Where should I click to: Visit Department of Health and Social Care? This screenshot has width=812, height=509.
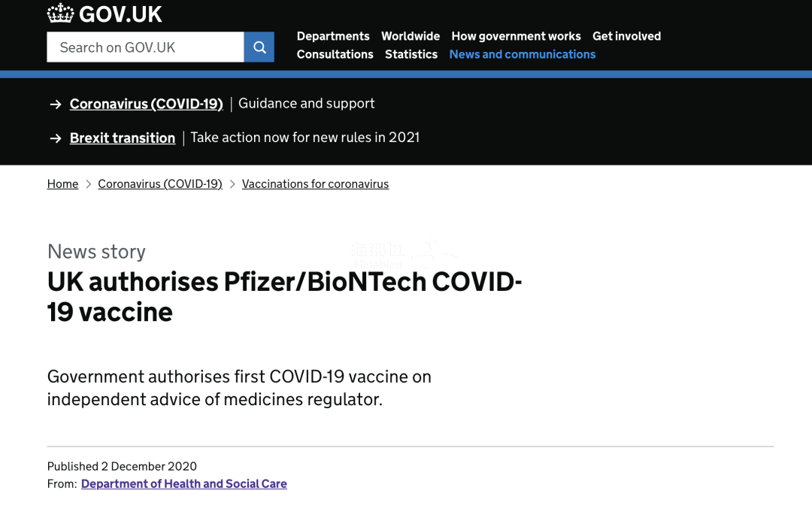coord(184,483)
